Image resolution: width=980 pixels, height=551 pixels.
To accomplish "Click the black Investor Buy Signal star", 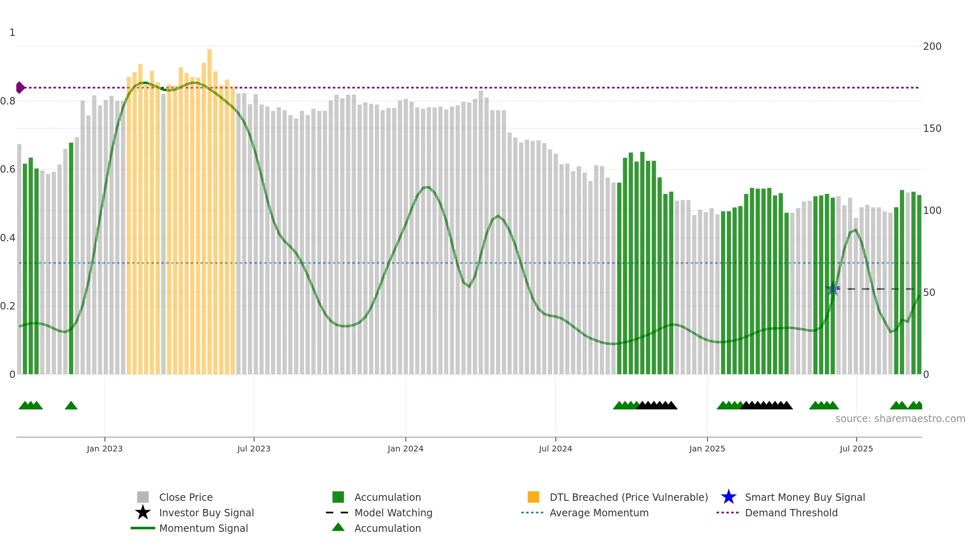I will coord(143,513).
